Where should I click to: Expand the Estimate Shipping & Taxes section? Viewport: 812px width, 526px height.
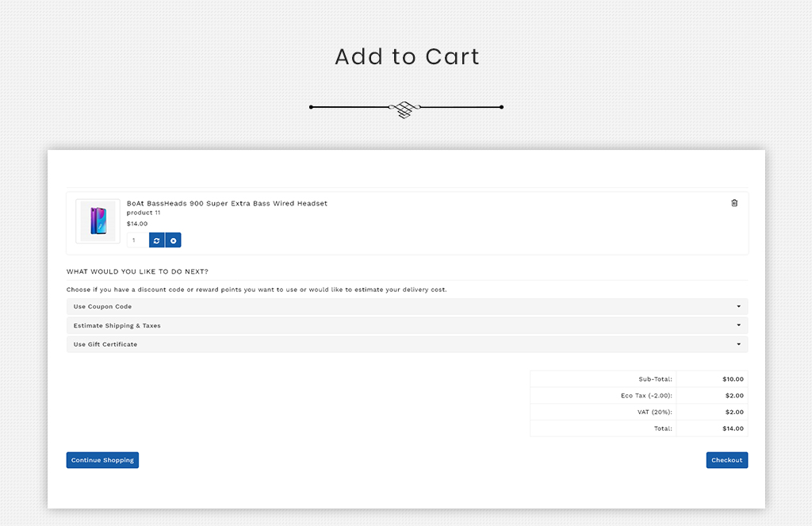117,325
